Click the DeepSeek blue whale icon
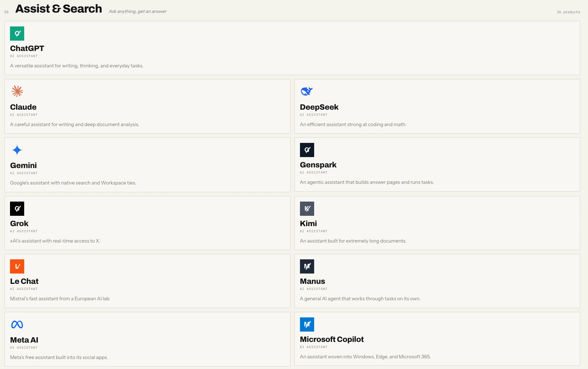 307,91
